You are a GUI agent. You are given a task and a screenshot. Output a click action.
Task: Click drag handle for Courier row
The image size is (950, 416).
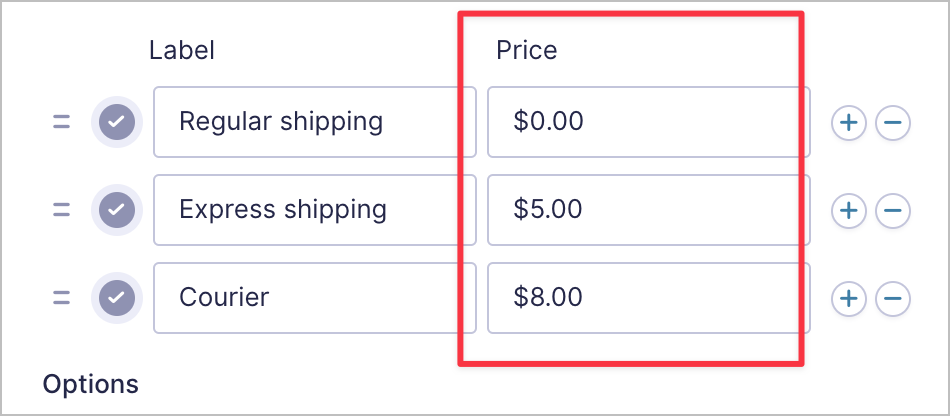click(x=61, y=298)
